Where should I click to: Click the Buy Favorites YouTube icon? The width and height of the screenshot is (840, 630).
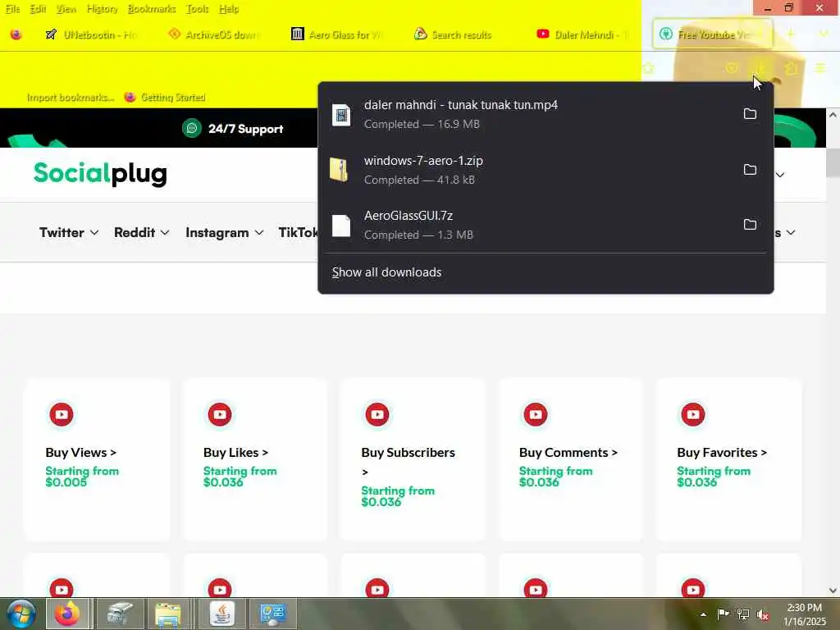(693, 414)
